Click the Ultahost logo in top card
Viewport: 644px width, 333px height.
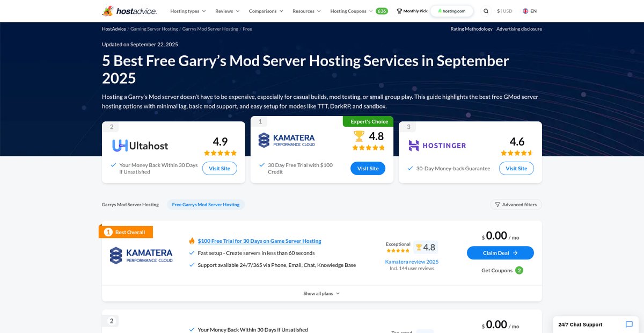(140, 146)
